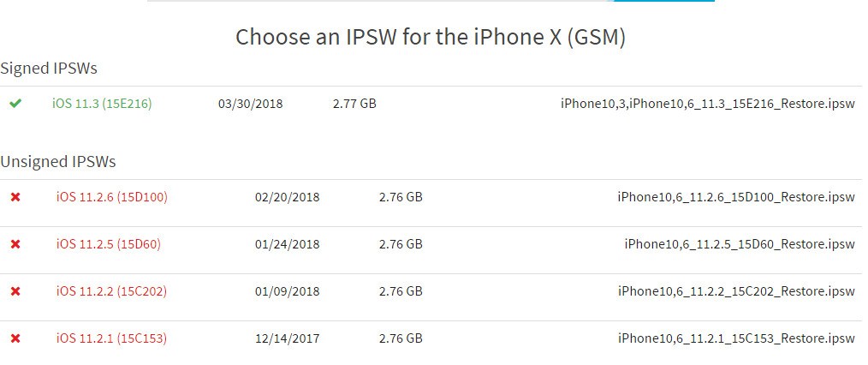Viewport: 868px width, 365px height.
Task: Select the iOS 11.2.1 (15C153) link
Action: [x=111, y=338]
